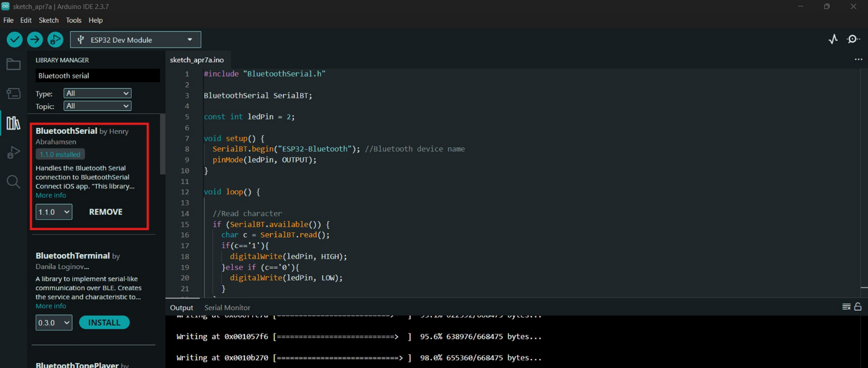868x368 pixels.
Task: Click the #include BluetoothSerial.h code line
Action: tap(265, 74)
